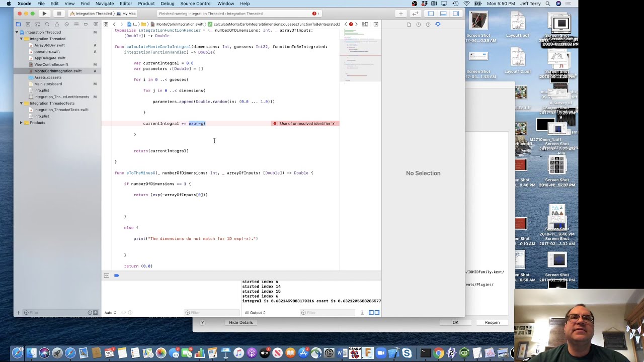The width and height of the screenshot is (644, 362).
Task: Click the help question mark in crash dialog
Action: point(202,322)
